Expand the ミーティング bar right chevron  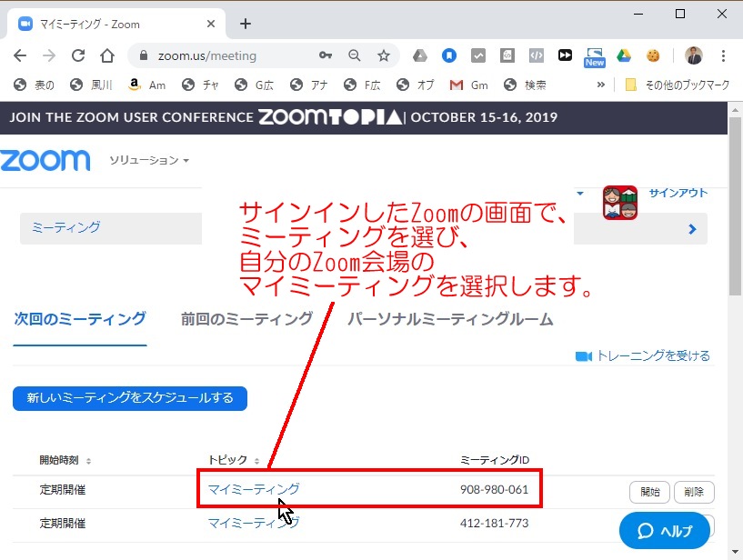[692, 229]
